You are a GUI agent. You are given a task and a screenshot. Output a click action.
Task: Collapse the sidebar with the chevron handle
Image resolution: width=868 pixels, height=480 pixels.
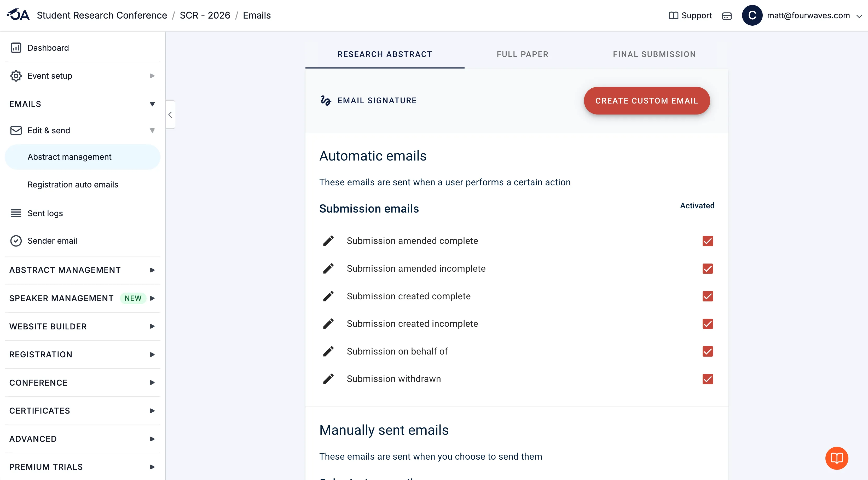170,115
